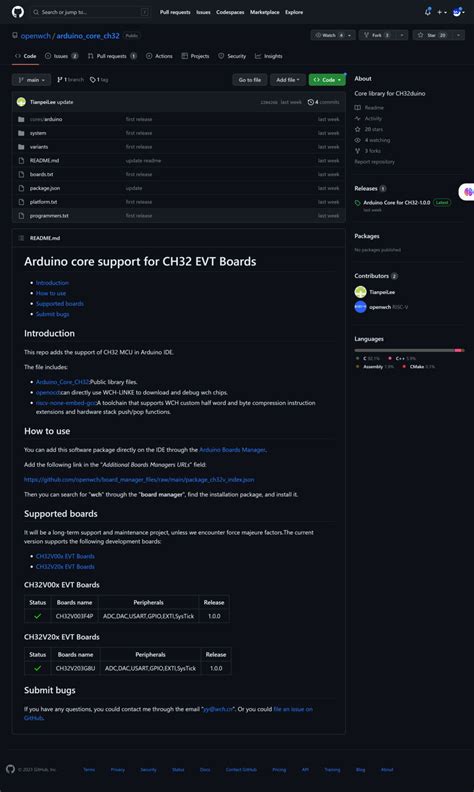The height and width of the screenshot is (792, 474).
Task: Click the commits history clock icon
Action: click(x=310, y=102)
